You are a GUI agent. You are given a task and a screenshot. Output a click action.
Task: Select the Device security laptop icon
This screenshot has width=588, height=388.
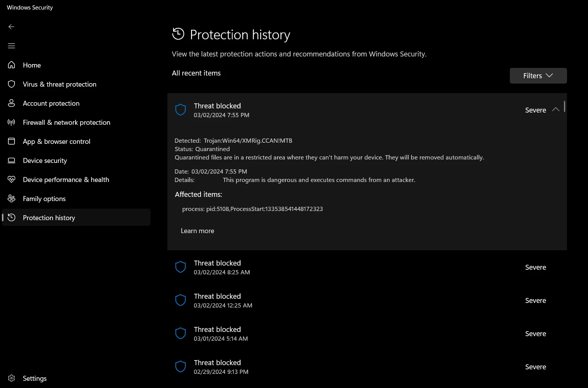click(11, 160)
